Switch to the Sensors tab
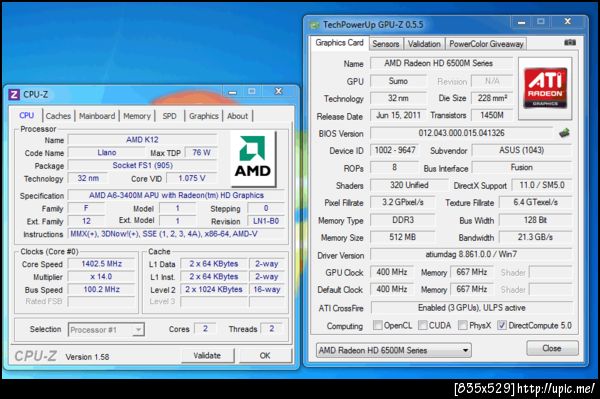 pos(386,44)
